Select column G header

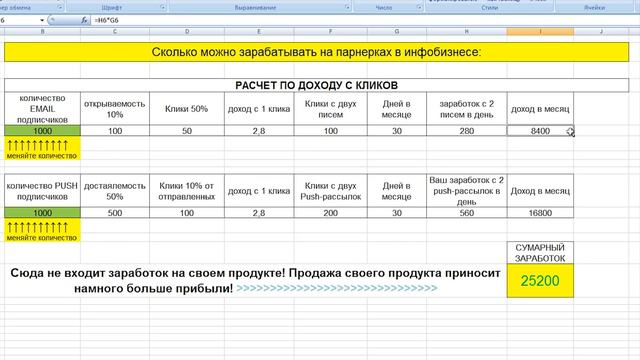click(397, 31)
